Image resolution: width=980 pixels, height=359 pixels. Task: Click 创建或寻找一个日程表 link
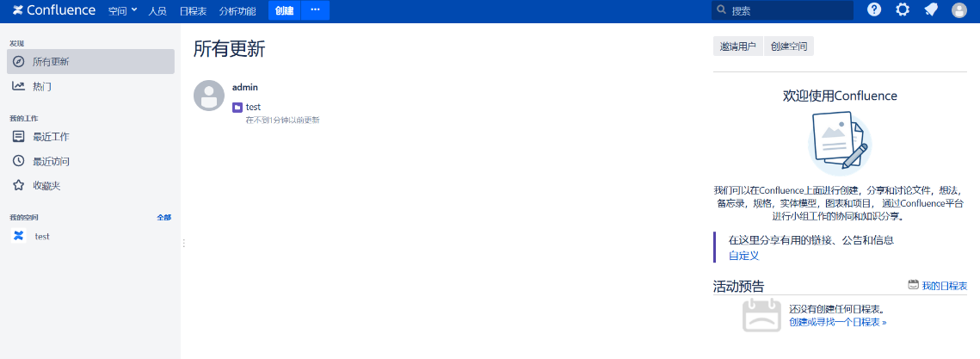[837, 322]
